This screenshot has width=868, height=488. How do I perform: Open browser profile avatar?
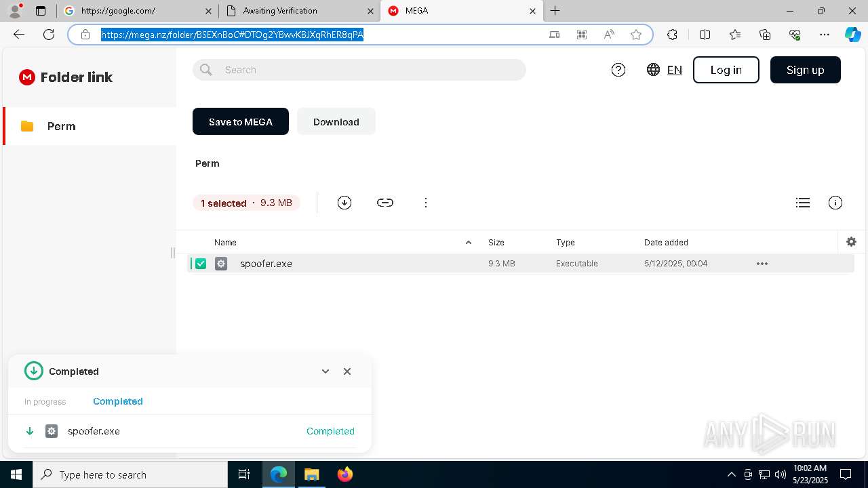15,11
